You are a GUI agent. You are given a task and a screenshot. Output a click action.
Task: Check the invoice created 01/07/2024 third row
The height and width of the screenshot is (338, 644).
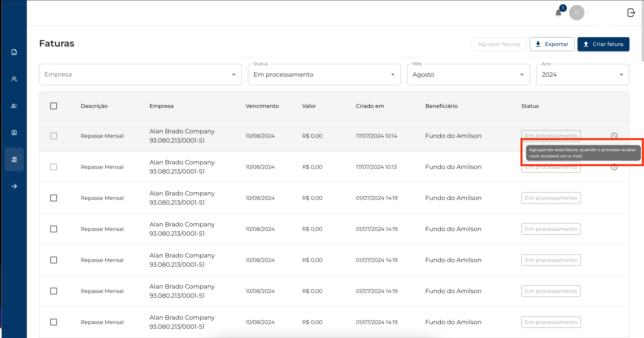(54, 198)
